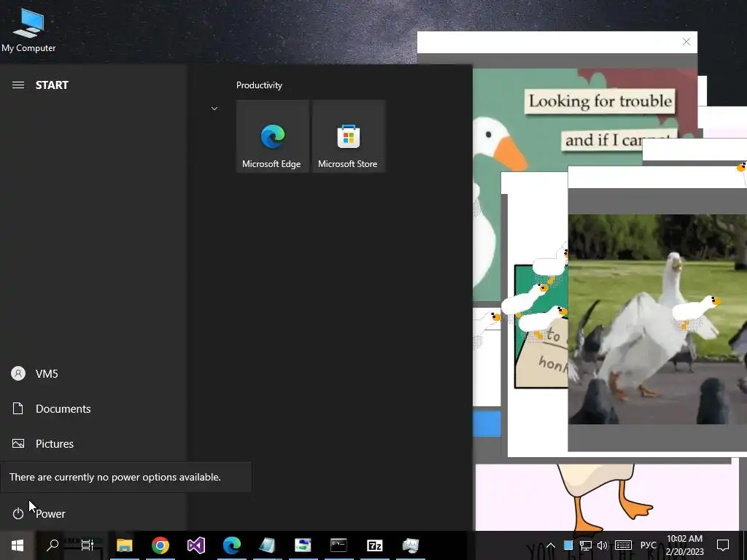Open Visual Studio from taskbar
The height and width of the screenshot is (560, 747).
pyautogui.click(x=196, y=545)
